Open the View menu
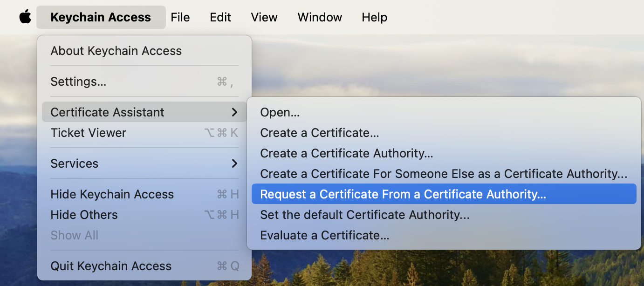The height and width of the screenshot is (286, 644). (x=264, y=17)
